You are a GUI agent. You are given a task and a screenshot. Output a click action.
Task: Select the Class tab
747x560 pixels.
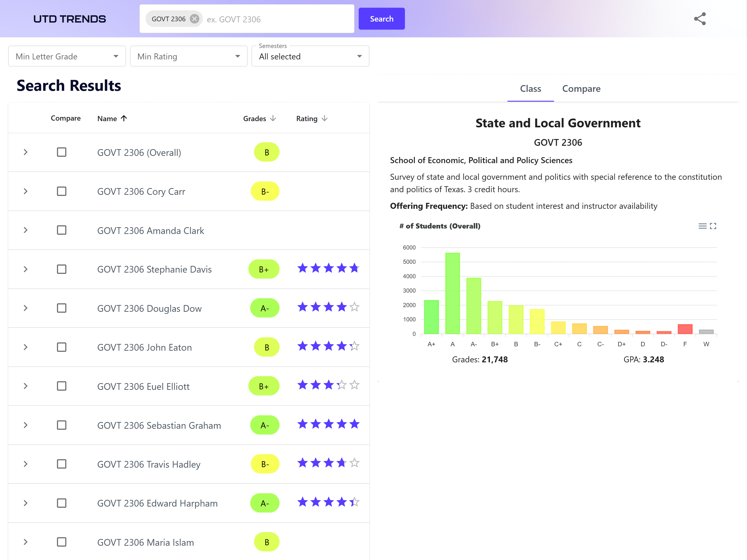tap(530, 89)
